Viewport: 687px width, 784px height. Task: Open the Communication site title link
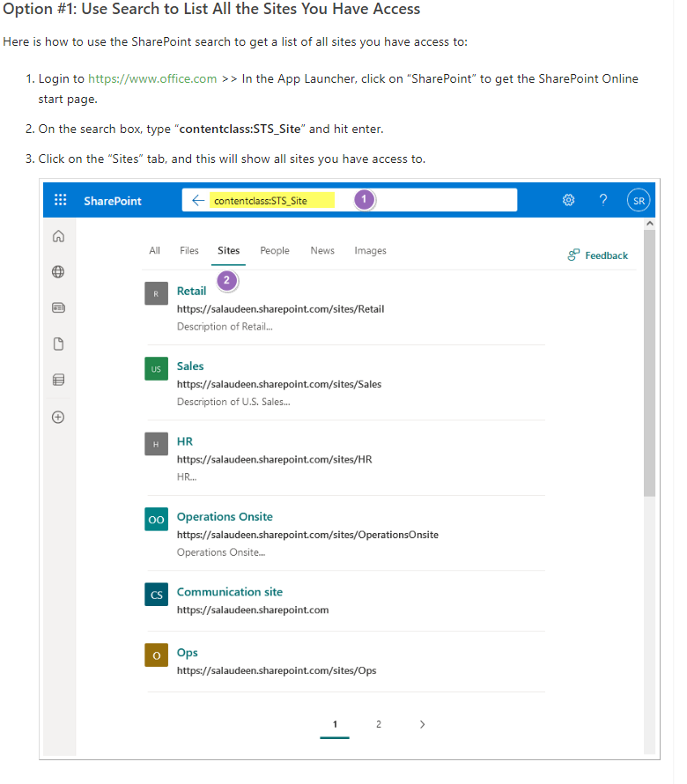pos(230,592)
